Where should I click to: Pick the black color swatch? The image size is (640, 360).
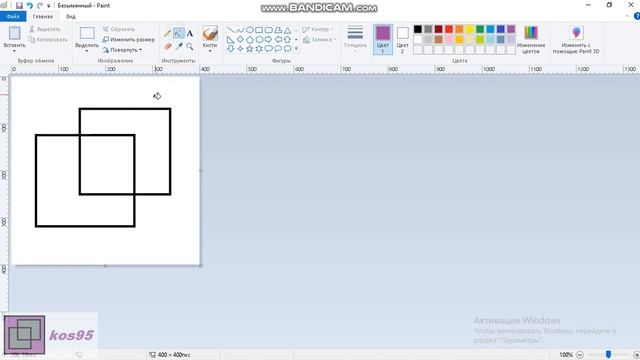(x=418, y=29)
